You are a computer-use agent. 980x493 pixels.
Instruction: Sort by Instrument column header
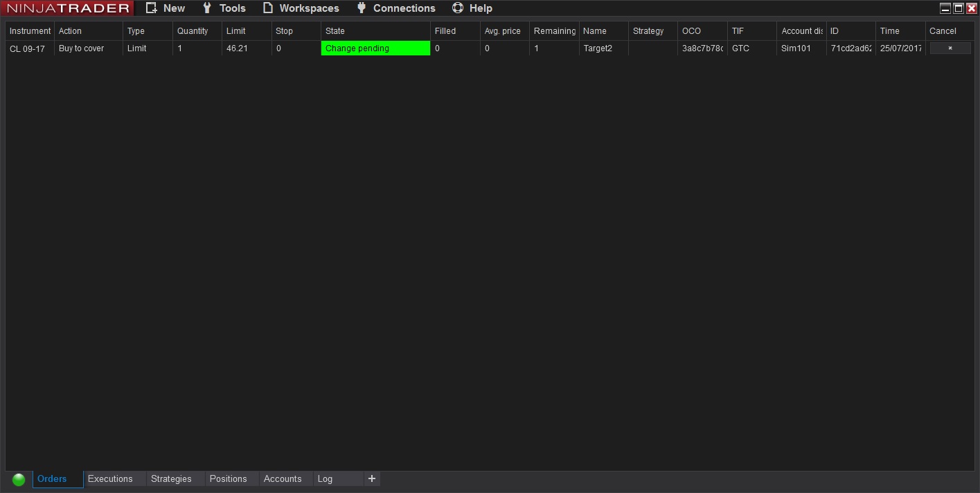click(x=30, y=31)
